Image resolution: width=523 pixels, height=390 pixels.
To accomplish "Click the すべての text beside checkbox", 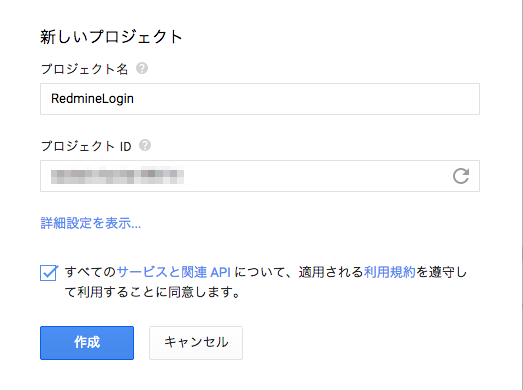I will pos(90,272).
